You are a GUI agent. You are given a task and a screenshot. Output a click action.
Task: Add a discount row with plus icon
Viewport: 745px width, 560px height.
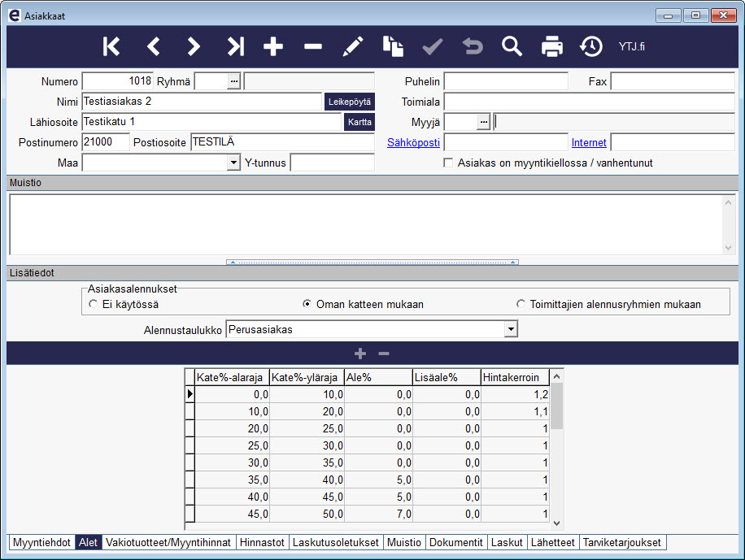point(360,354)
